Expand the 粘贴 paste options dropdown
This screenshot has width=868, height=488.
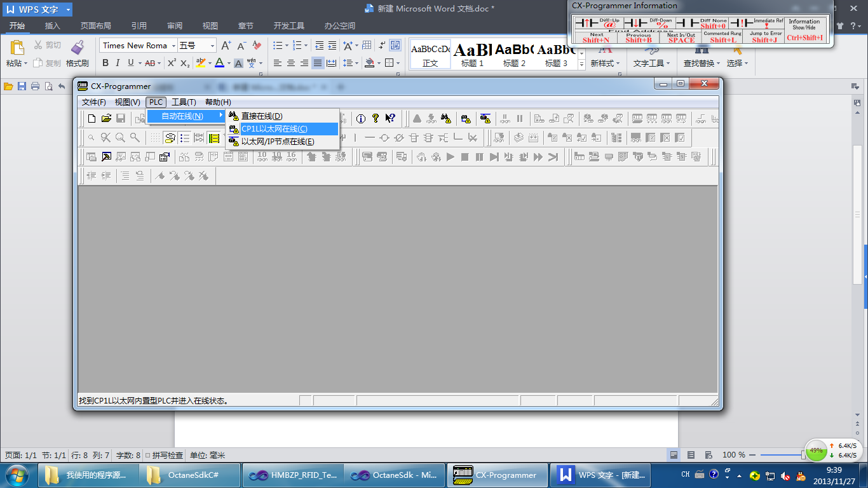point(25,64)
